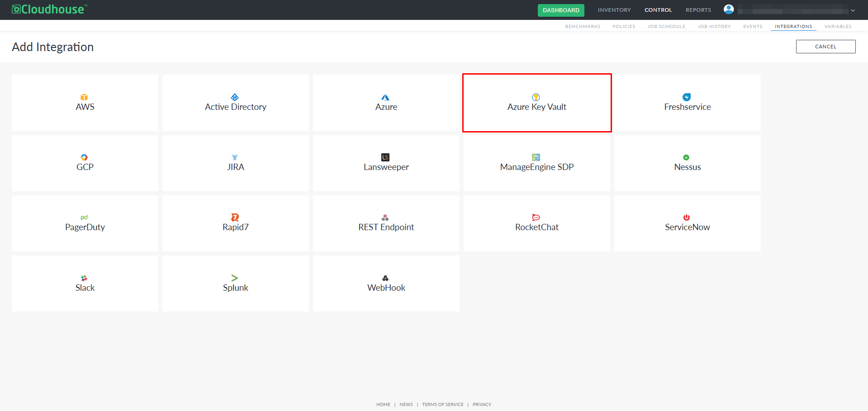
Task: Pick the REST Endpoint label
Action: tap(386, 227)
